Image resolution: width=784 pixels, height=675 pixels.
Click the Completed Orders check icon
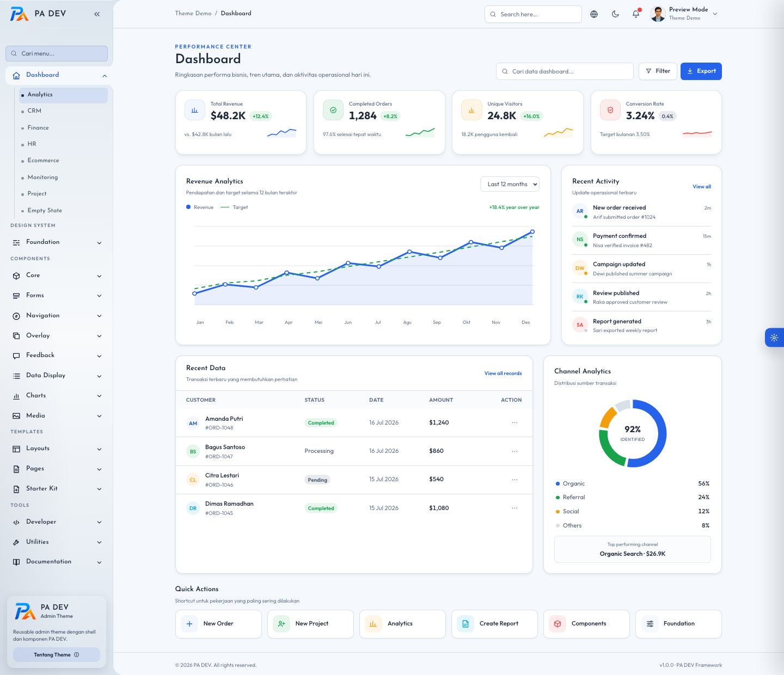click(x=333, y=110)
